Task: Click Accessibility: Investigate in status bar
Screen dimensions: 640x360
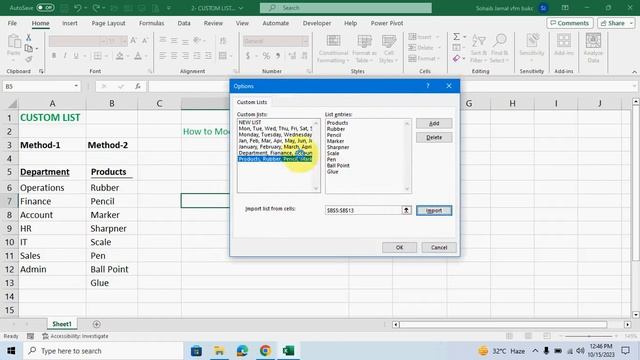Action: pyautogui.click(x=76, y=336)
